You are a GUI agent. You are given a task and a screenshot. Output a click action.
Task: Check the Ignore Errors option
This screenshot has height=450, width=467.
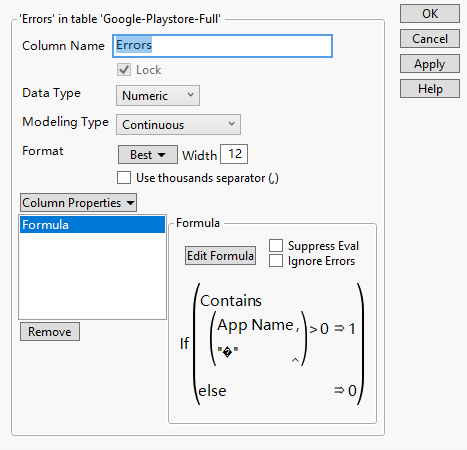click(x=276, y=261)
